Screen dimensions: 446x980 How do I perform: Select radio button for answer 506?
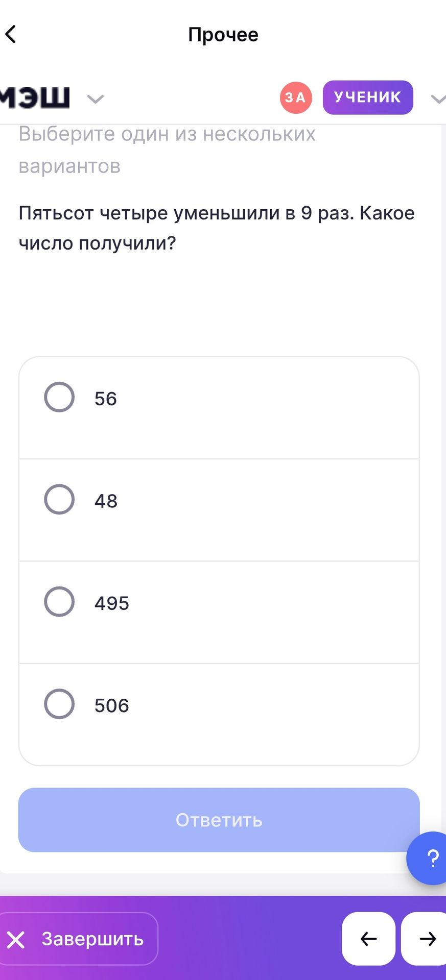[59, 704]
